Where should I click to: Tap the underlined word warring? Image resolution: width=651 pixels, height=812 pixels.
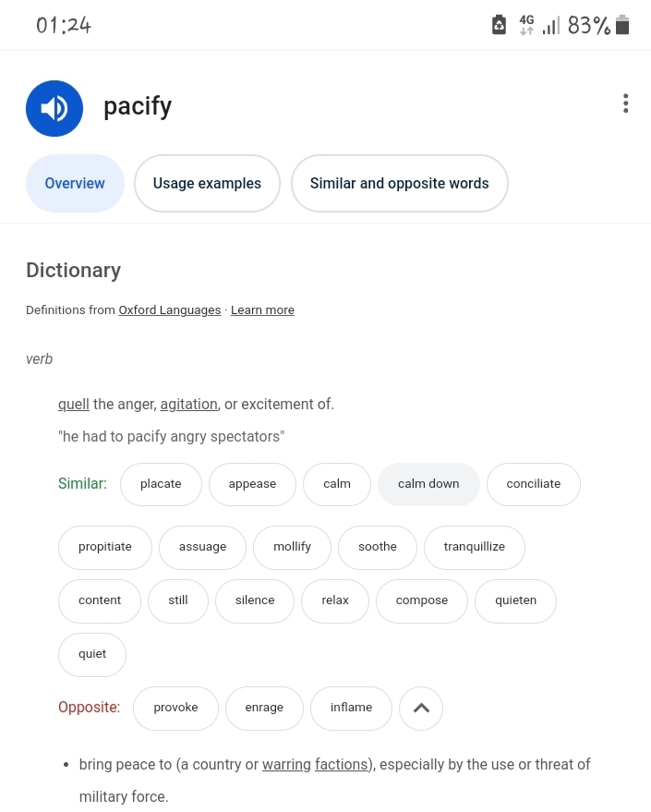tap(286, 765)
